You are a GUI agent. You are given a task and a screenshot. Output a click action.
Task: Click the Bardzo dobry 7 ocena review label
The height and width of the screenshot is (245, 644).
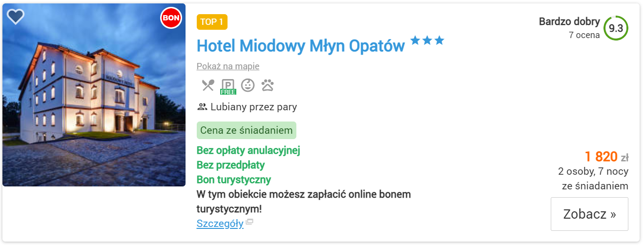(x=569, y=28)
